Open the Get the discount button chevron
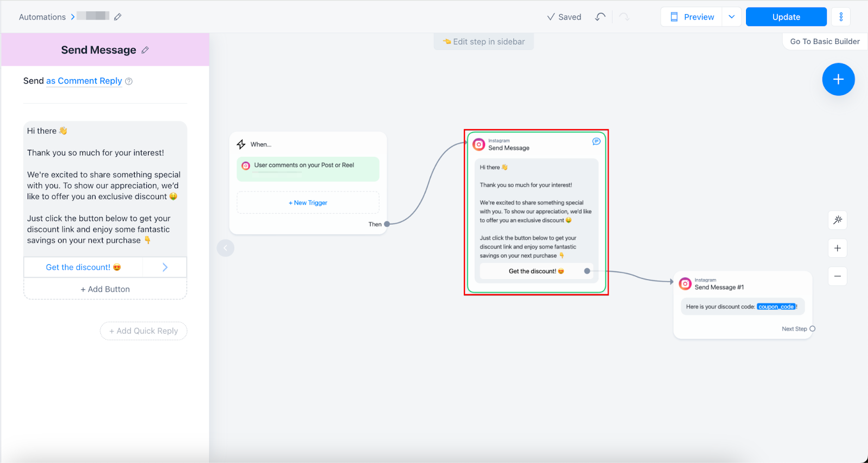This screenshot has height=463, width=868. click(165, 267)
